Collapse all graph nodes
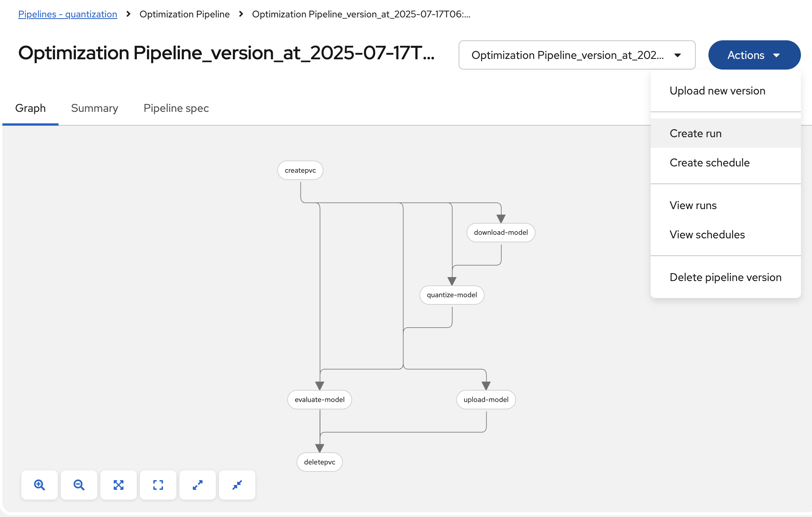This screenshot has width=812, height=517. coord(237,485)
